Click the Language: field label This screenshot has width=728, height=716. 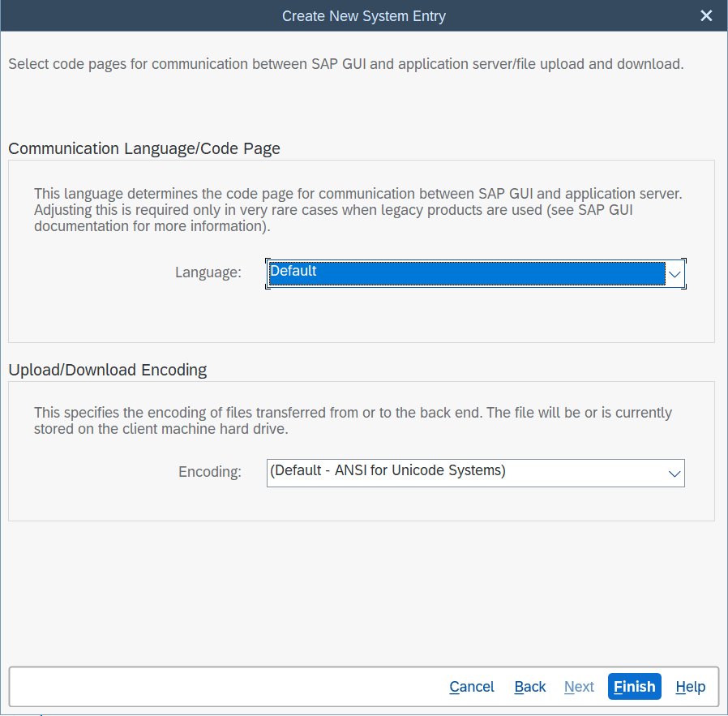tap(208, 272)
